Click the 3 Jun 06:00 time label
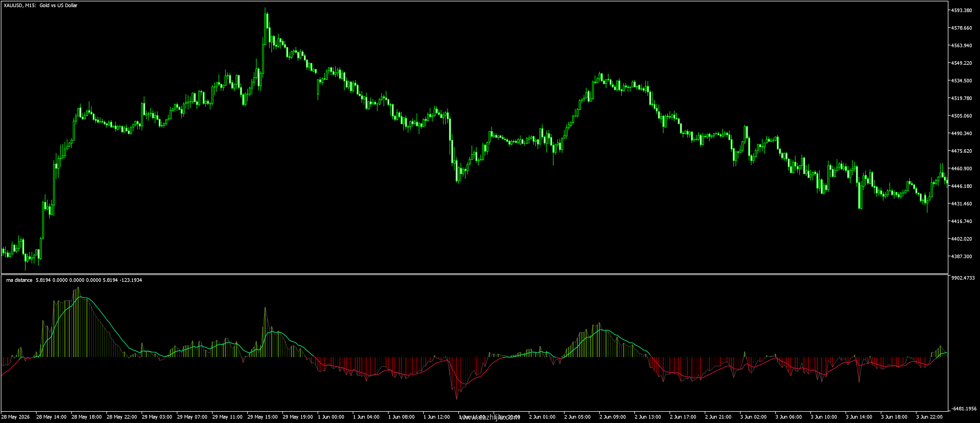This screenshot has width=980, height=423. pos(789,417)
